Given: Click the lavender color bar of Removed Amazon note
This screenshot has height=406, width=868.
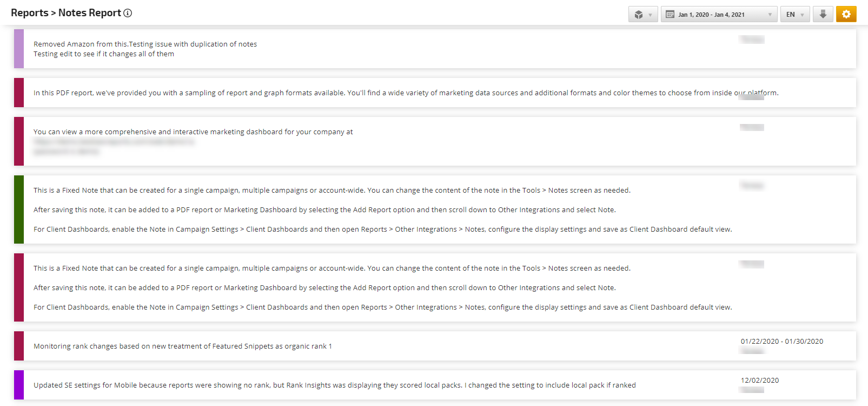Looking at the screenshot, I should point(19,49).
